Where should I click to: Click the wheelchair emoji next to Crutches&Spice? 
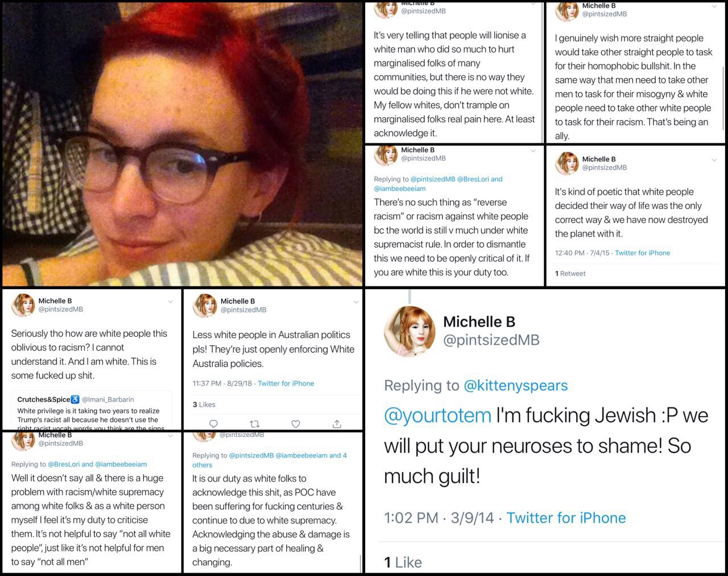(x=75, y=400)
